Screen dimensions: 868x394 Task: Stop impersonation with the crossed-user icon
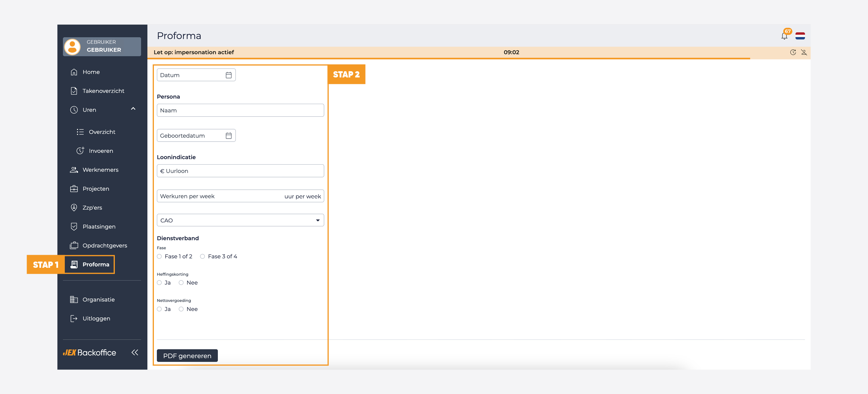coord(804,52)
